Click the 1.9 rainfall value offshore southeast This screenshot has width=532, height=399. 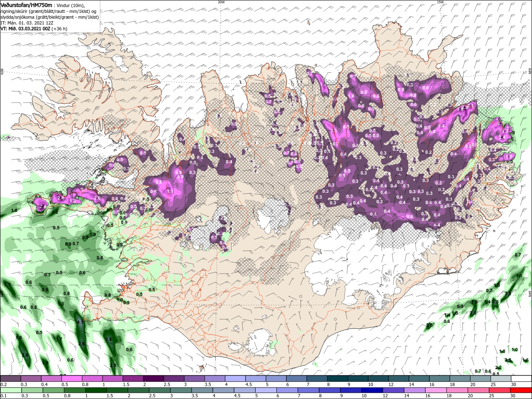click(x=474, y=302)
